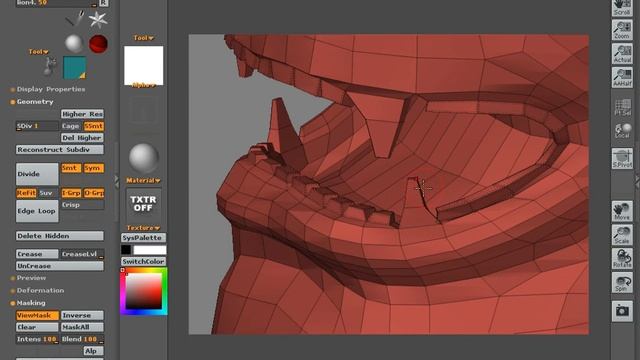Click the mask Inverse button

click(x=82, y=316)
